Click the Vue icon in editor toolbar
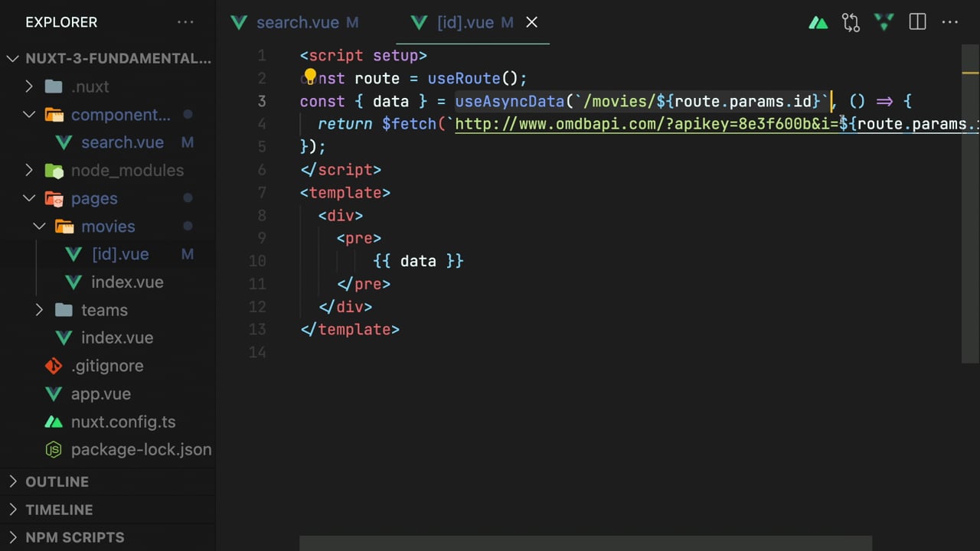This screenshot has height=551, width=980. tap(884, 22)
